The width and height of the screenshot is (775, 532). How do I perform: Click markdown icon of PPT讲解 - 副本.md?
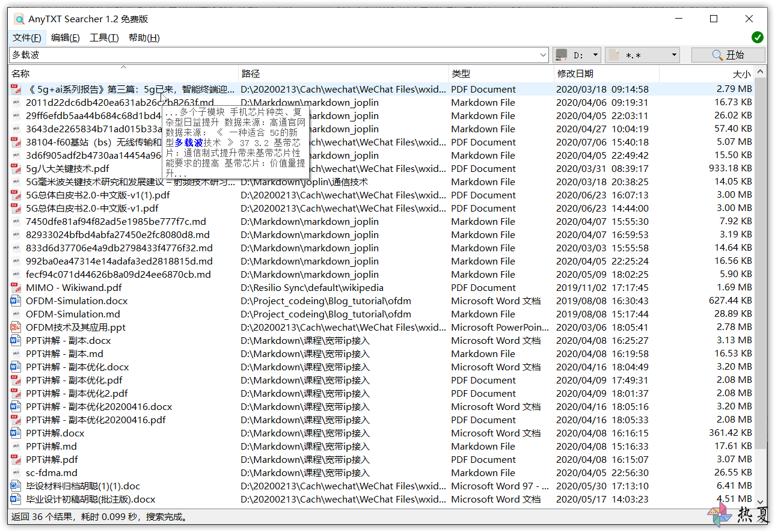pyautogui.click(x=16, y=354)
